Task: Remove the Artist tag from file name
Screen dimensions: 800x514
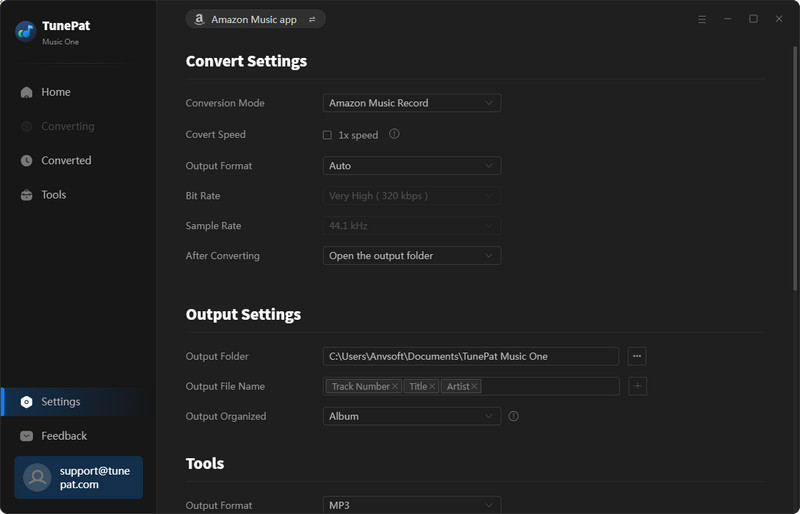Action: (474, 386)
